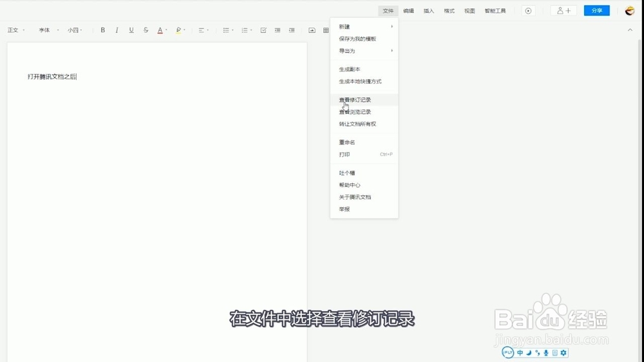Insert a bulleted list
This screenshot has width=644, height=362.
point(226,30)
